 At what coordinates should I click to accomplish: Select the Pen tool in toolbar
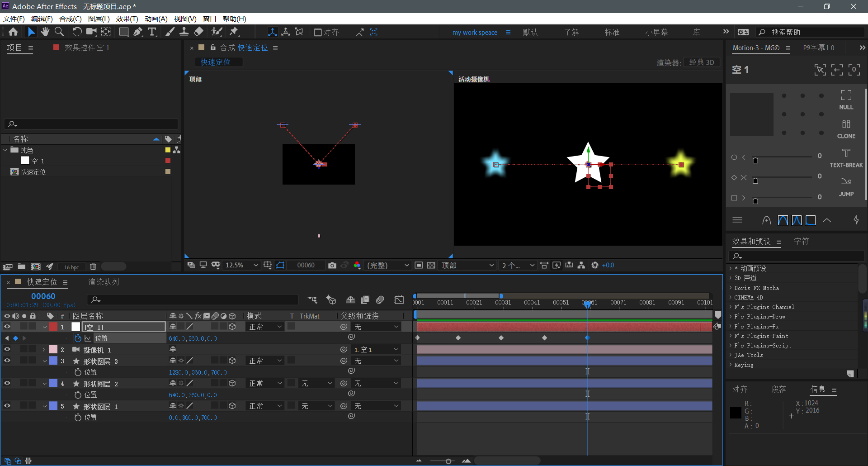pos(138,32)
